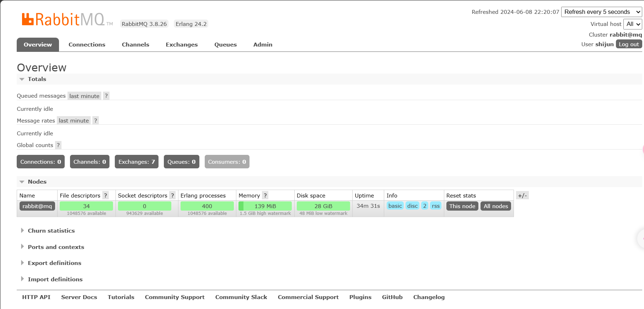Click the RabbitMQ 3.8.26 version label
Image resolution: width=644 pixels, height=309 pixels.
pos(144,24)
